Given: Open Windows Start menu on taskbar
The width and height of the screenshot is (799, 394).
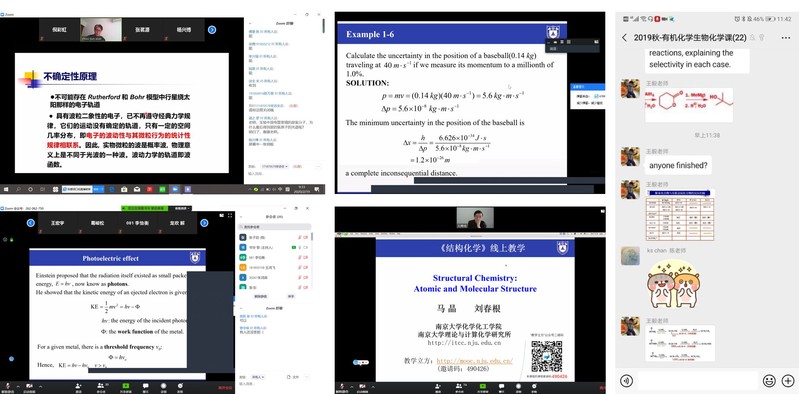Looking at the screenshot, I should pyautogui.click(x=6, y=189).
